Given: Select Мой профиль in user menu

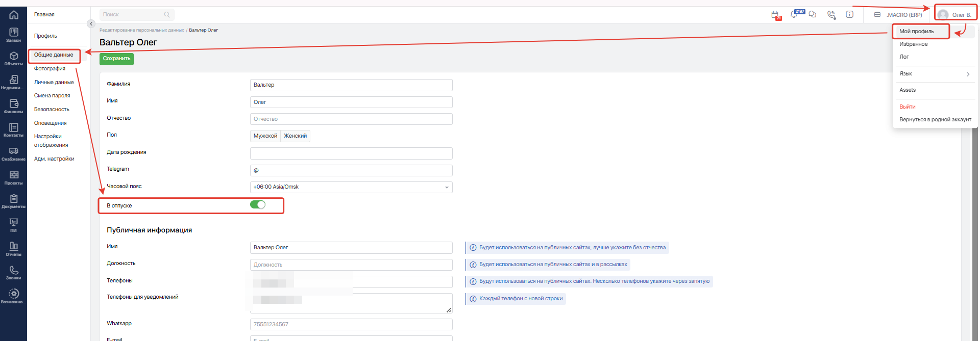Looking at the screenshot, I should (x=917, y=32).
